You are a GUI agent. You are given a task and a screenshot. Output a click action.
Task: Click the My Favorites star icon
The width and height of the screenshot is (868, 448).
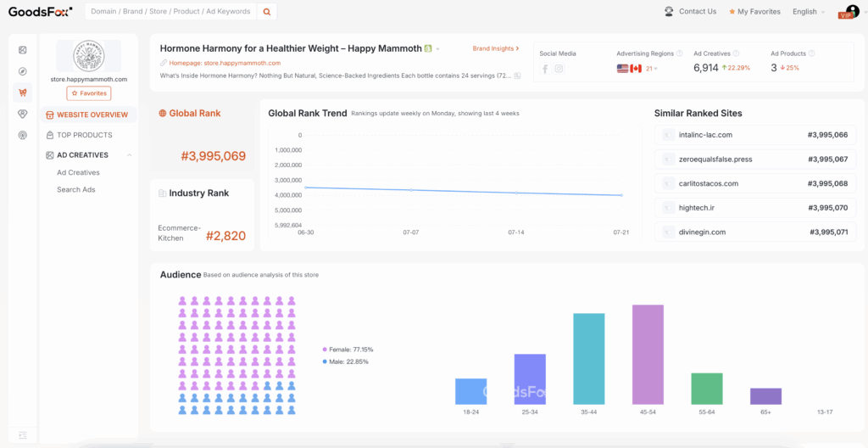click(x=732, y=12)
